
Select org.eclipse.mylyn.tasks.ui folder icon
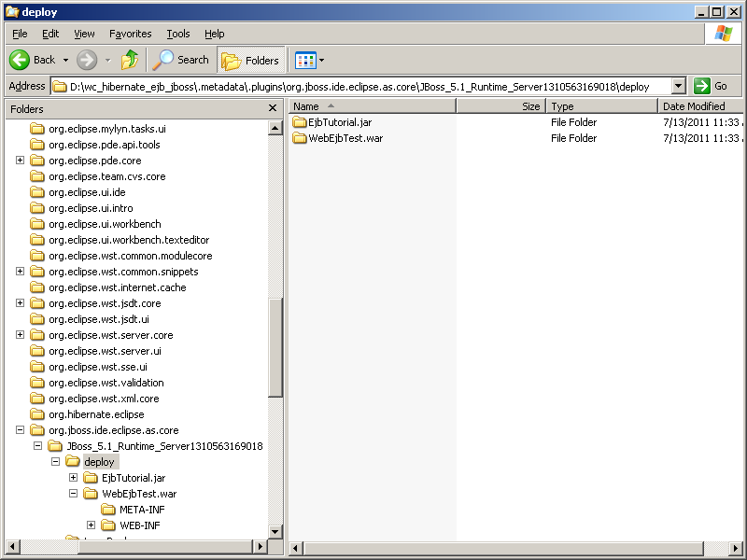tap(36, 129)
